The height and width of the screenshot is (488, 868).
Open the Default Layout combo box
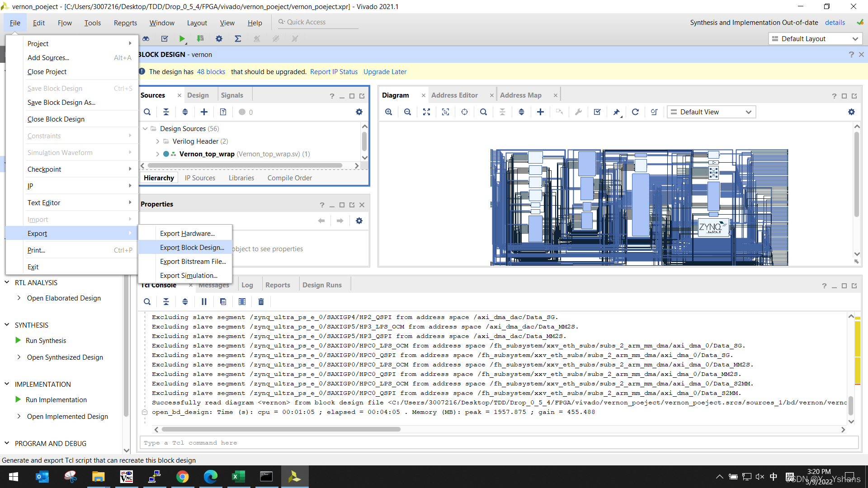[x=815, y=39]
